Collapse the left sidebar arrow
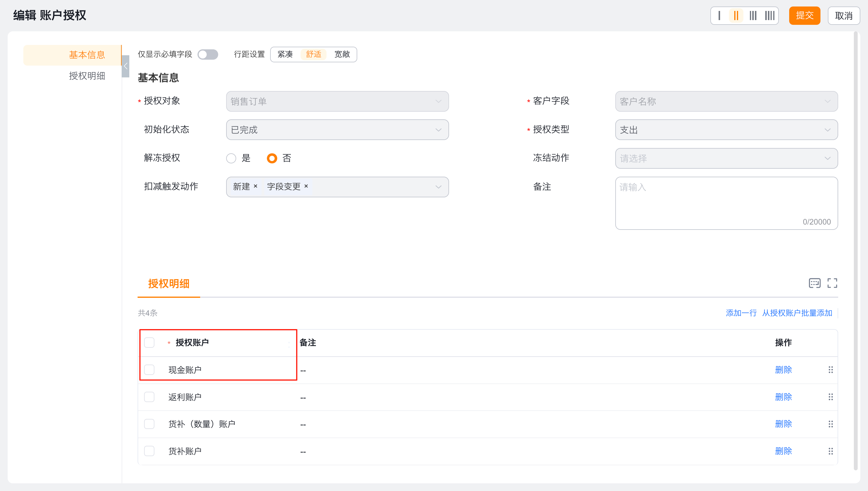 [126, 66]
